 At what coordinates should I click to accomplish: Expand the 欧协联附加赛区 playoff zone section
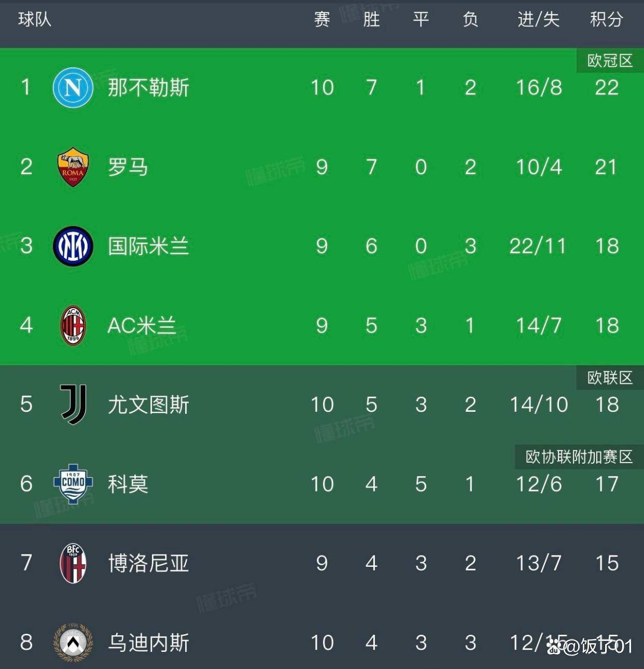click(x=577, y=457)
